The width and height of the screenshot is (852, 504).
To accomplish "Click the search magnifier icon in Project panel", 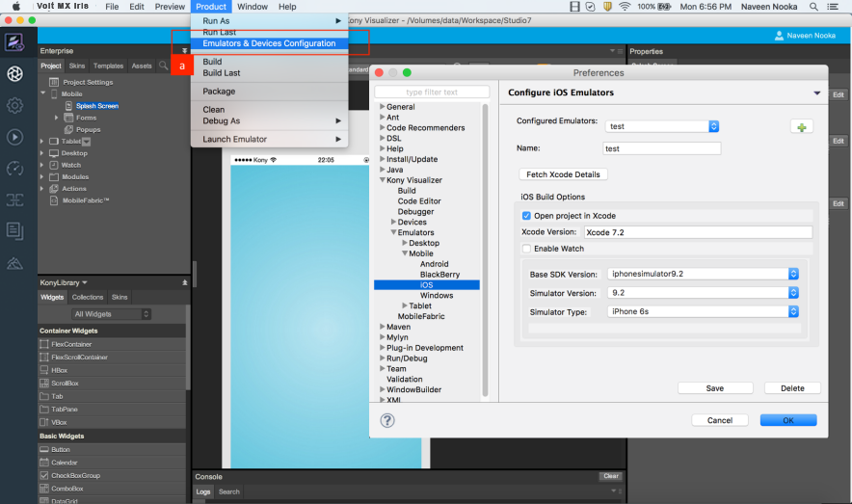I will point(164,66).
